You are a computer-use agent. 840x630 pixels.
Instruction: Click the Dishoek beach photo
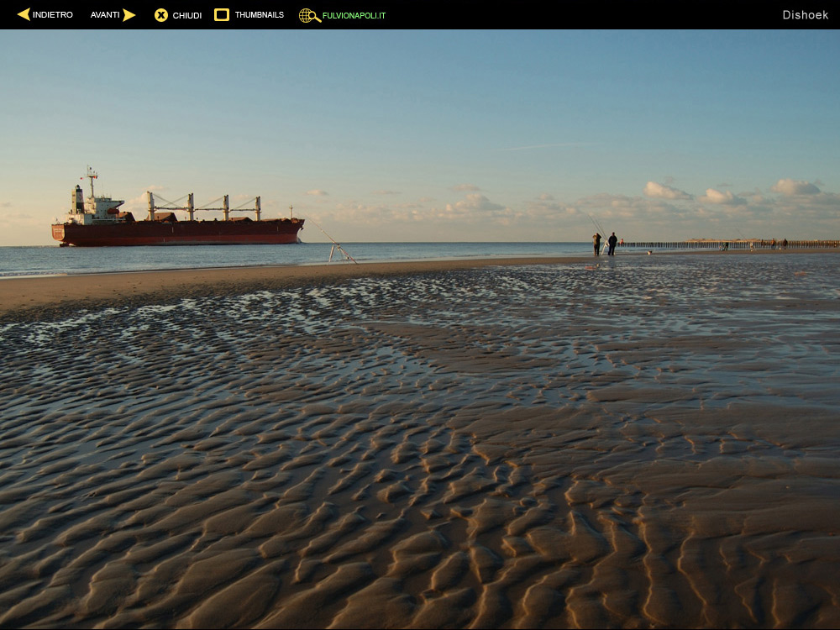point(420,329)
